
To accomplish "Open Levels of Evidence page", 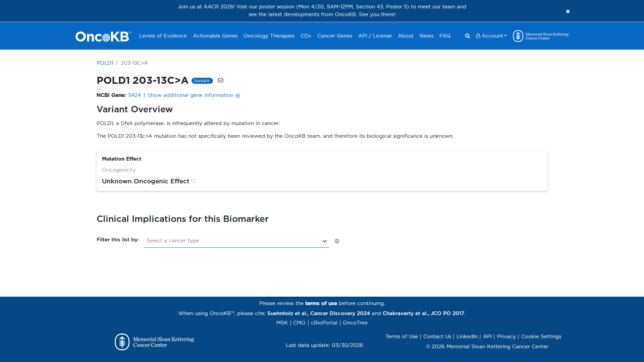I will (163, 36).
